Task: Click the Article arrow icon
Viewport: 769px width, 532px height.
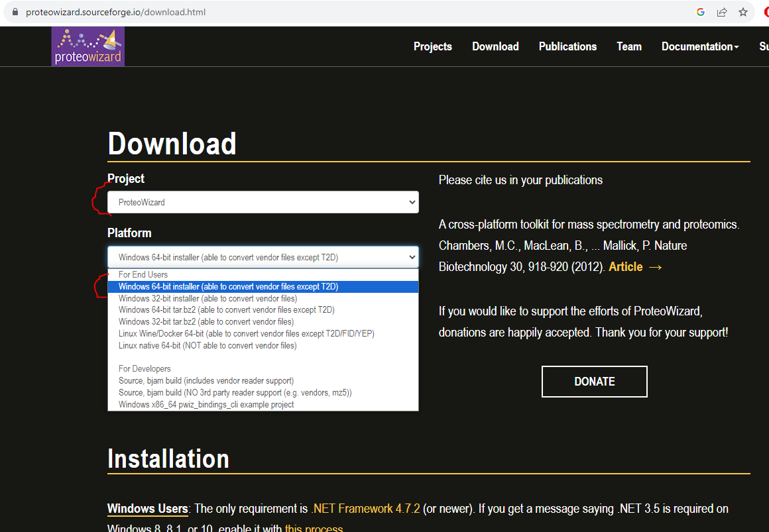Action: (x=656, y=267)
